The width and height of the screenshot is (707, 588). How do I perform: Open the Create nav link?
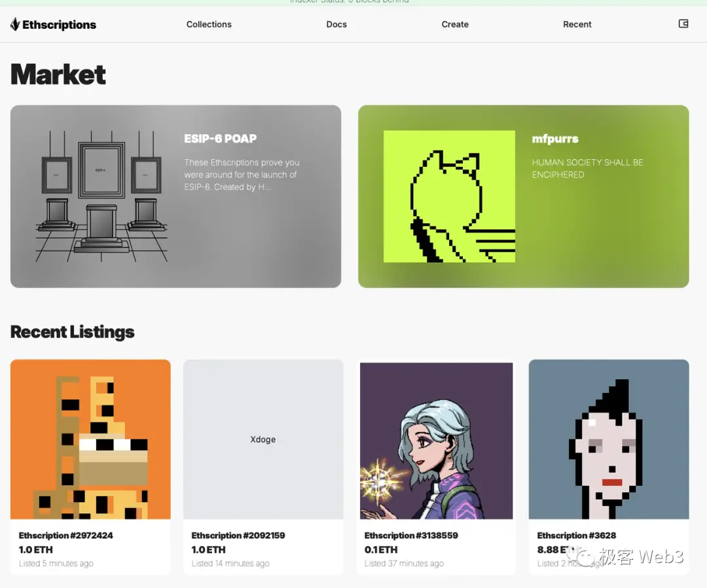click(x=455, y=24)
